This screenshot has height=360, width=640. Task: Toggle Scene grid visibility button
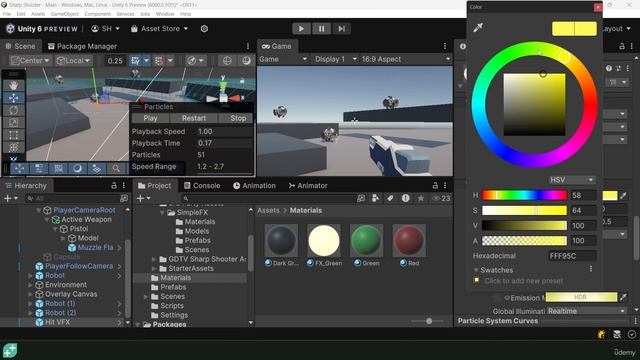coord(136,60)
